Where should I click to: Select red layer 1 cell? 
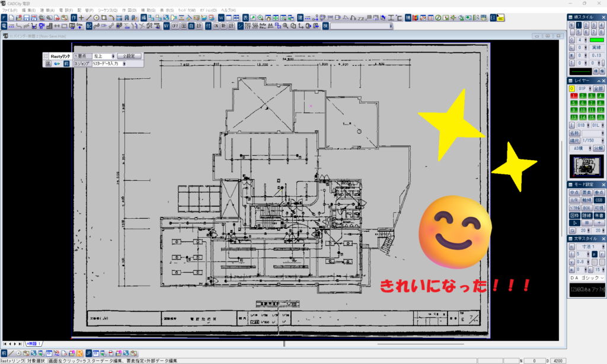tap(574, 96)
